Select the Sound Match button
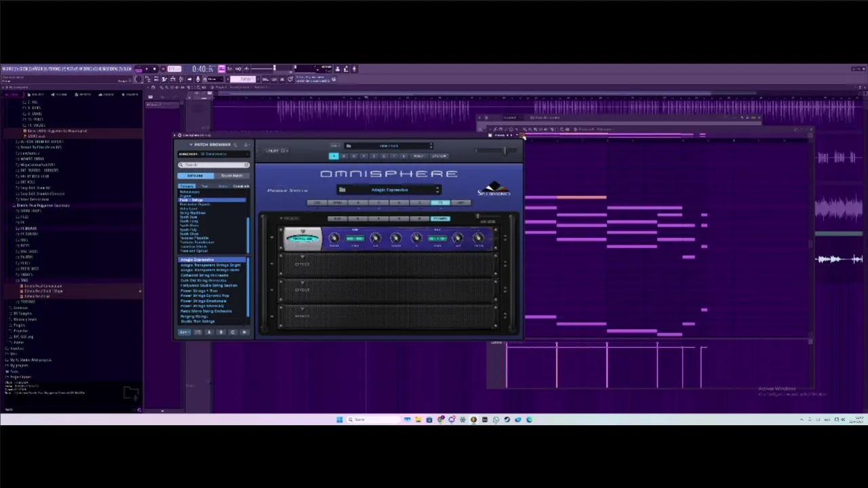 click(232, 176)
